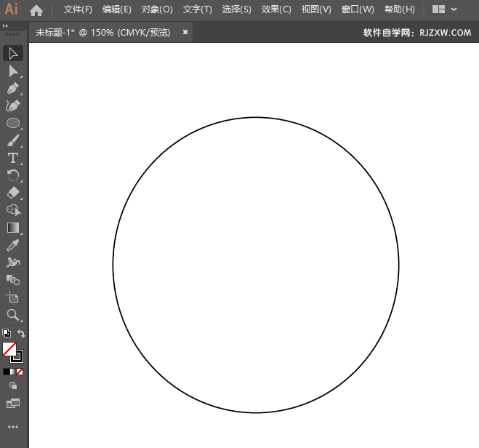Swap fill and stroke colors
479x448 pixels.
point(21,333)
